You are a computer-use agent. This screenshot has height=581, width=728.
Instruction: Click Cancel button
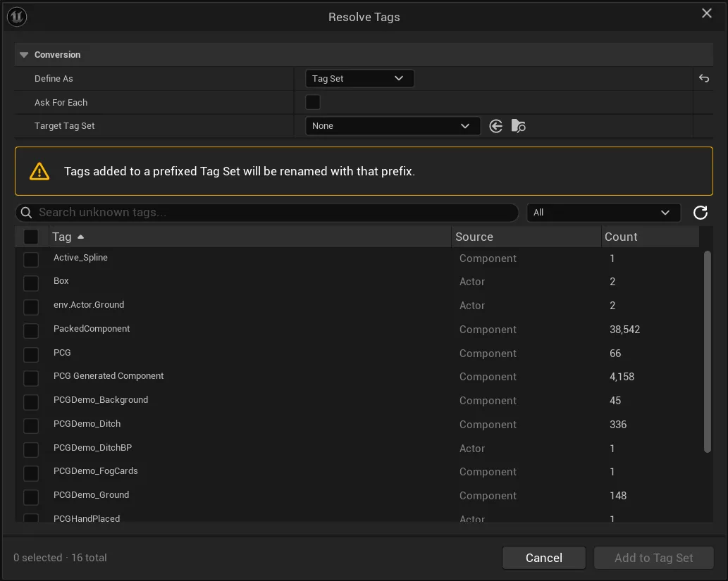[543, 558]
